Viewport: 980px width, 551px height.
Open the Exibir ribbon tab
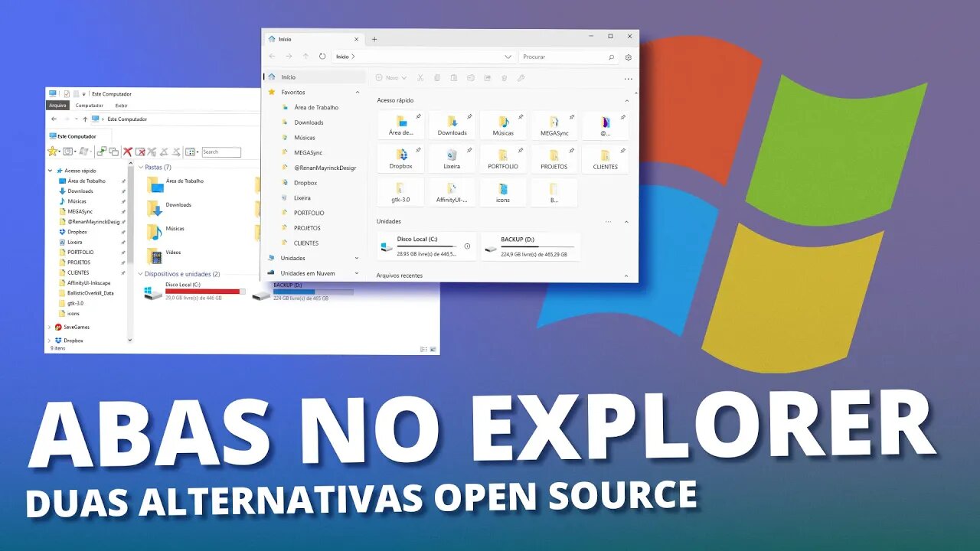coord(121,106)
